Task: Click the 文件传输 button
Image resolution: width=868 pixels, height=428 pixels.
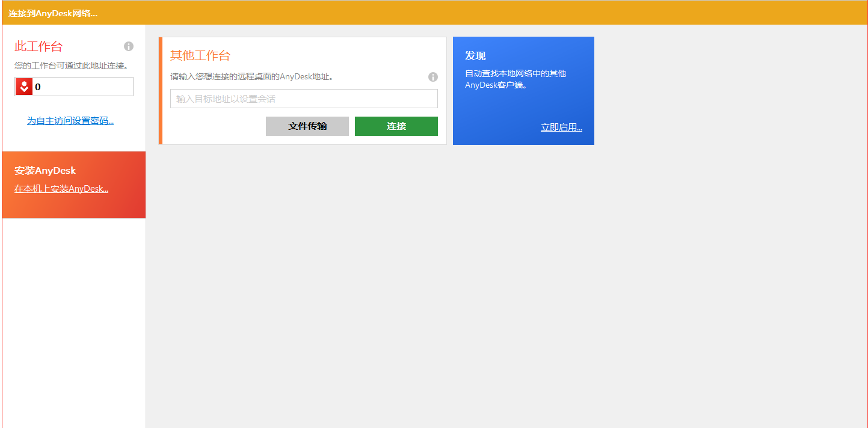Action: pos(307,126)
